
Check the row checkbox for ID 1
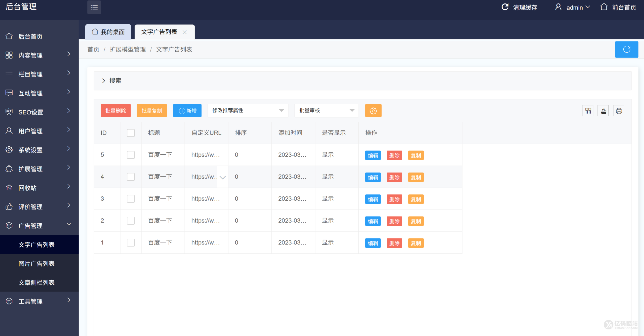tap(131, 242)
